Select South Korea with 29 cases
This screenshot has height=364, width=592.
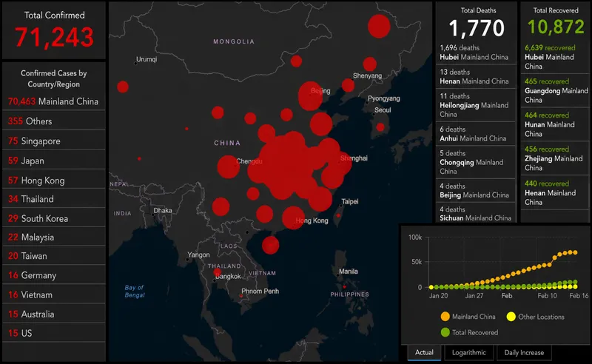(x=53, y=218)
